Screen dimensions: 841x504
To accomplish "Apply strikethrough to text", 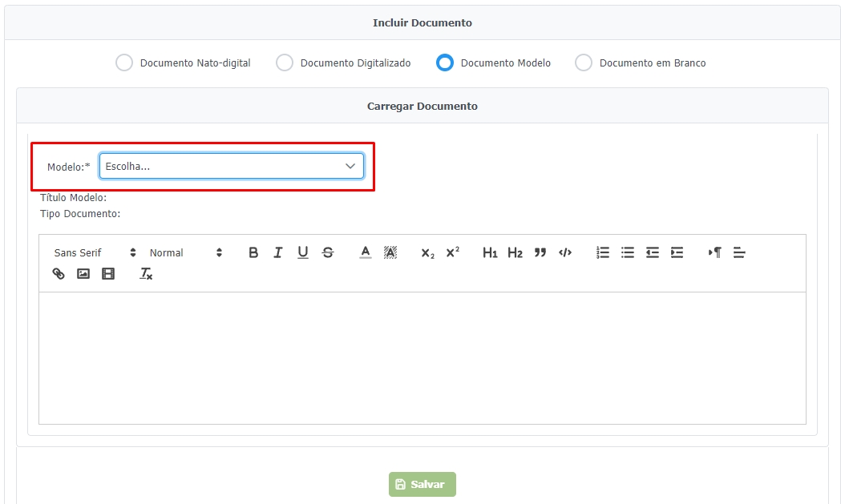I will [x=328, y=252].
